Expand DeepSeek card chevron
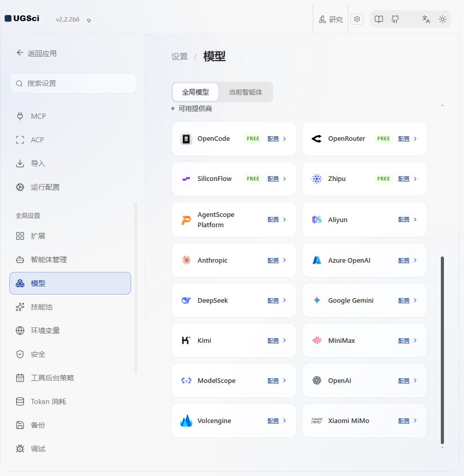The height and width of the screenshot is (476, 464). tap(284, 300)
